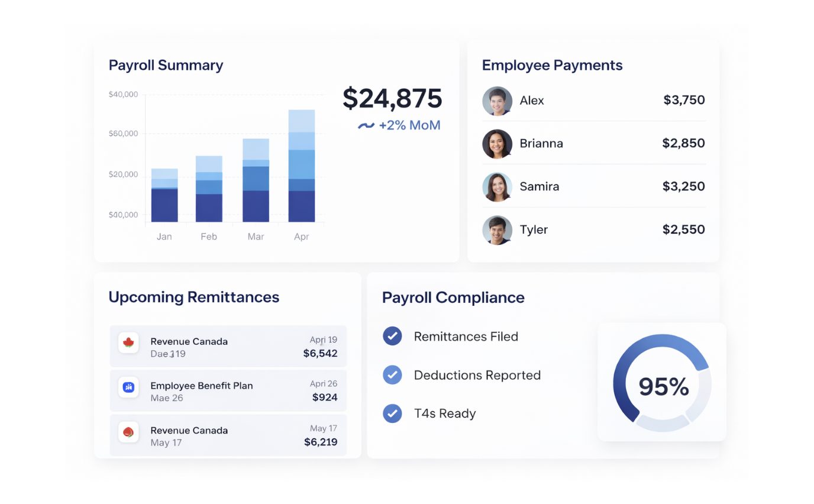This screenshot has width=814, height=504.
Task: Click the red icon for May 17 remittance
Action: [x=128, y=432]
